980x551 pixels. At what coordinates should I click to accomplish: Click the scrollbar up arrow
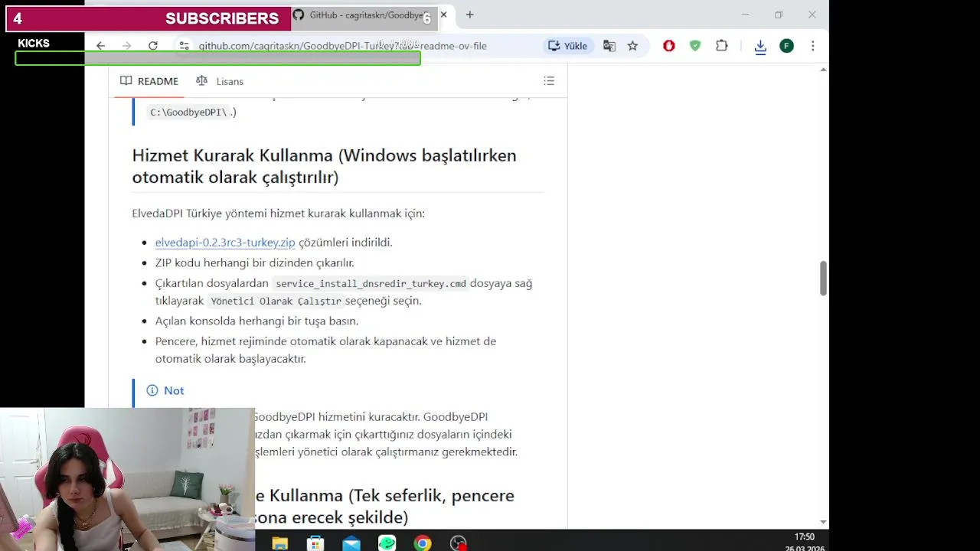(823, 70)
